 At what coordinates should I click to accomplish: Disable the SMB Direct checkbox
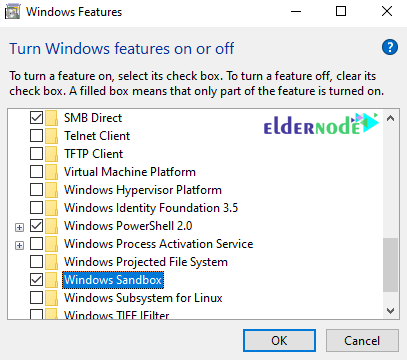click(36, 118)
